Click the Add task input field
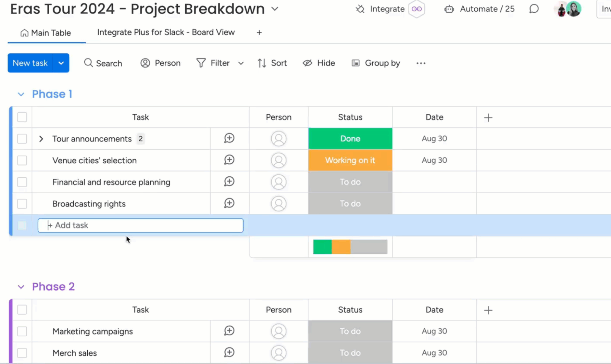Viewport: 611px width, 364px height. [140, 225]
